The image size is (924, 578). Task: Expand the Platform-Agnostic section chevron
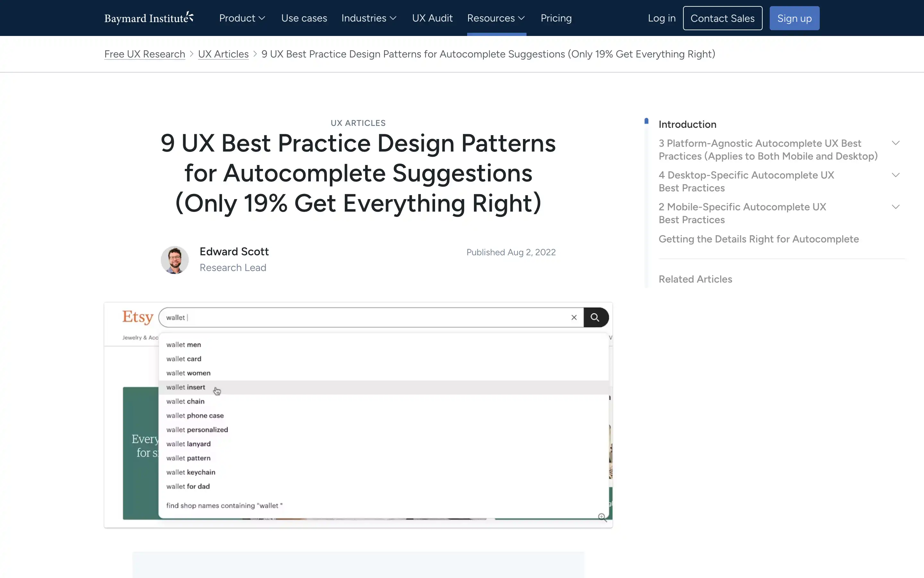tap(895, 143)
